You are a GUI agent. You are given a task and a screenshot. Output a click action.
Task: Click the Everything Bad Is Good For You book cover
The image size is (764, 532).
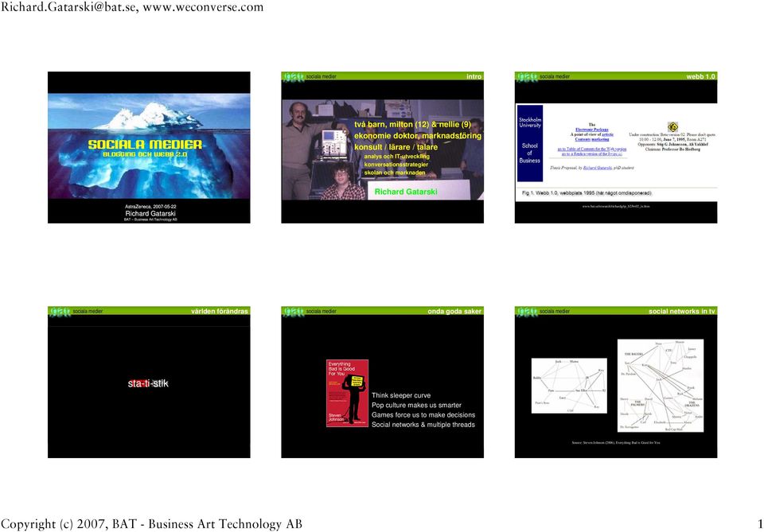[347, 394]
